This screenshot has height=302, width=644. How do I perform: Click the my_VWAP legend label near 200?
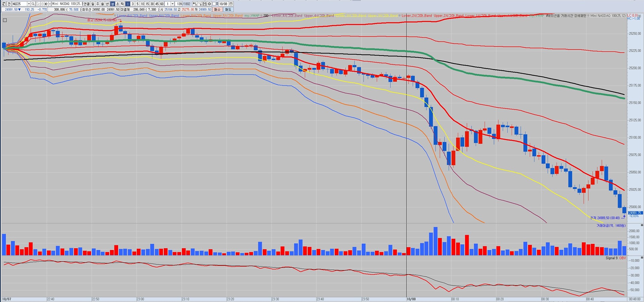pyautogui.click(x=252, y=16)
